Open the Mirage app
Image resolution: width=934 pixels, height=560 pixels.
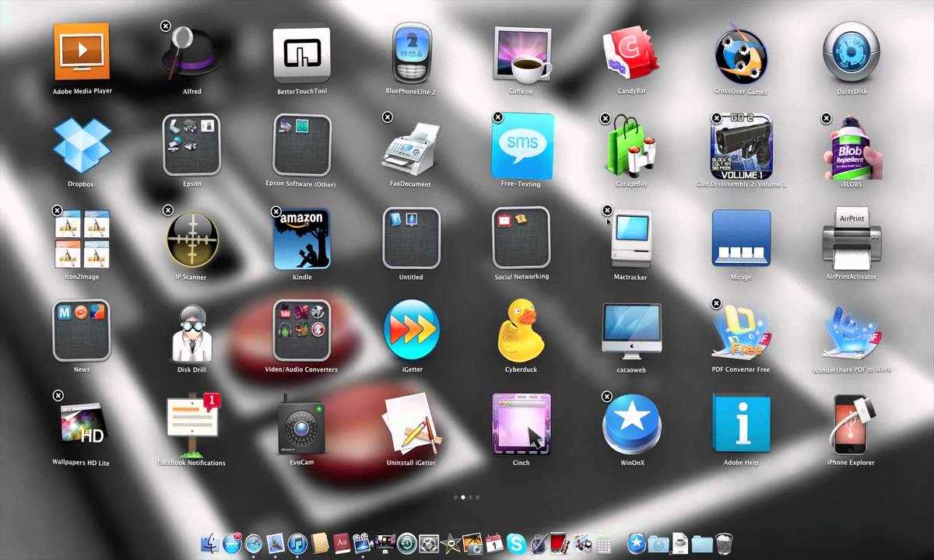point(741,238)
